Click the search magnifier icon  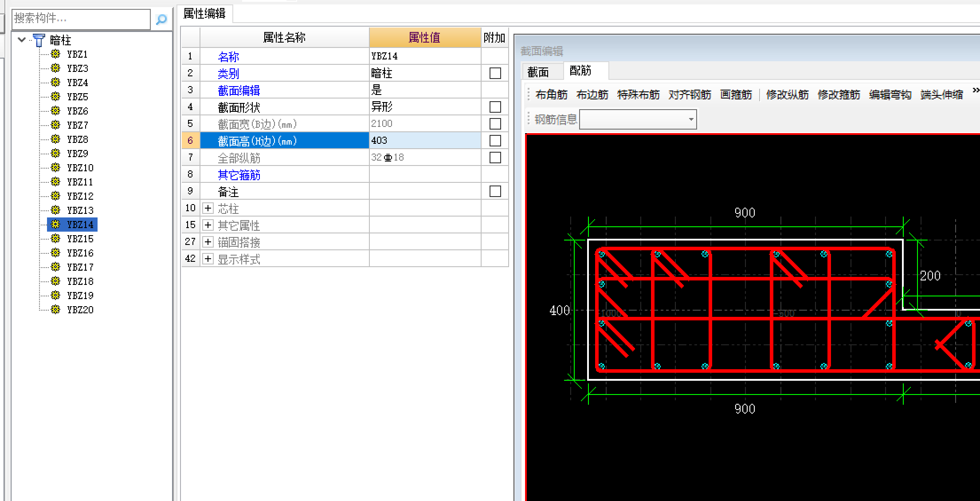coord(161,19)
